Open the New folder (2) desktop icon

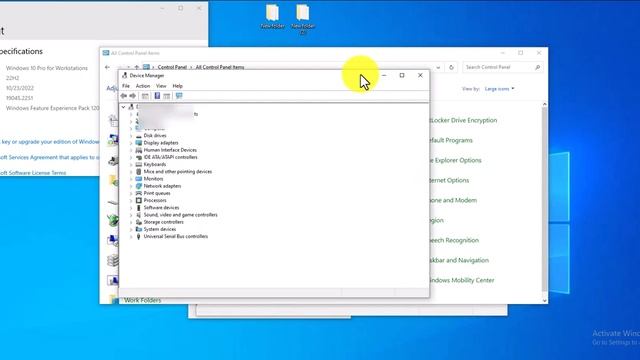[x=303, y=19]
